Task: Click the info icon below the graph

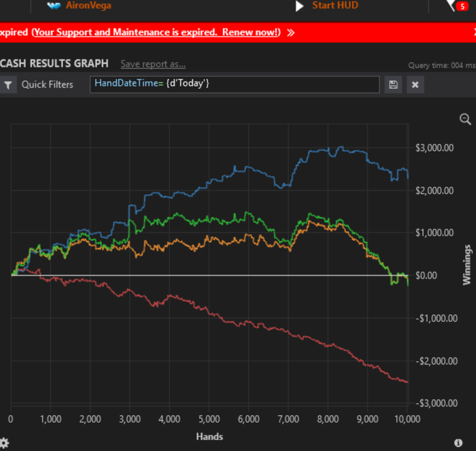Action: click(458, 443)
